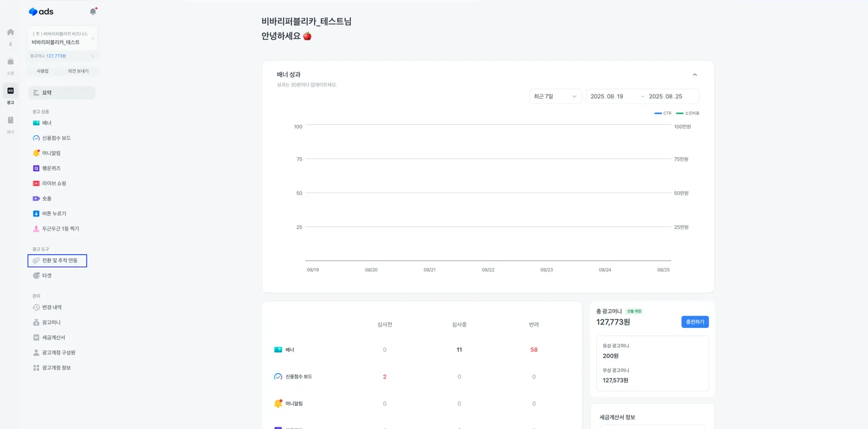
Task: Open 머니알림 bell item
Action: tap(51, 153)
